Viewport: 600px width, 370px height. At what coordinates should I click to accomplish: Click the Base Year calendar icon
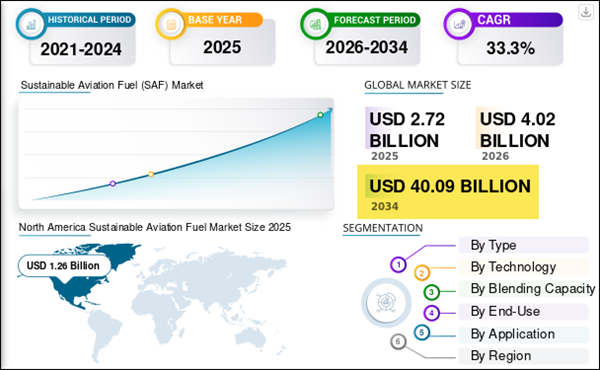point(171,24)
